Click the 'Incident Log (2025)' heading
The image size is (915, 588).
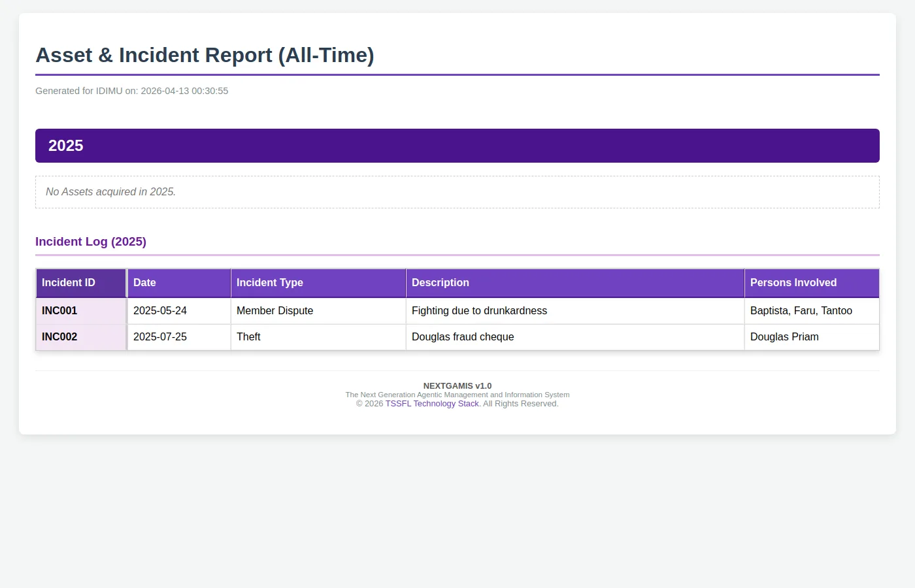(91, 242)
